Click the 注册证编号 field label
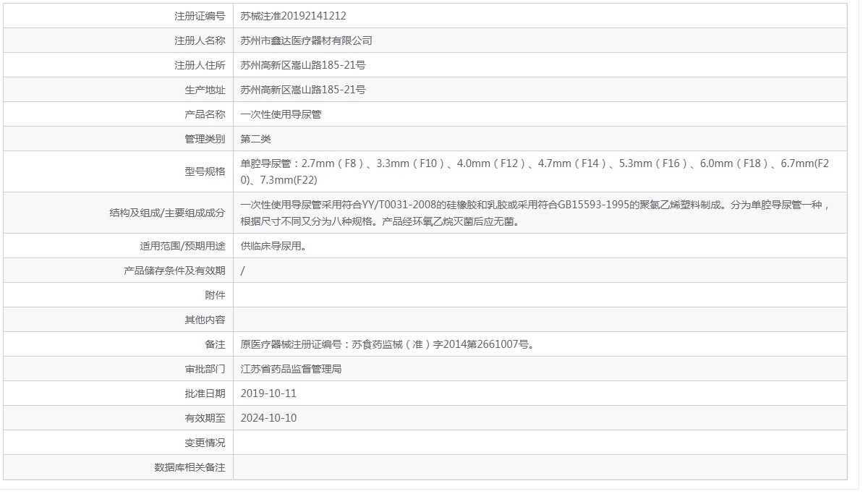Image resolution: width=868 pixels, height=494 pixels. (200, 16)
